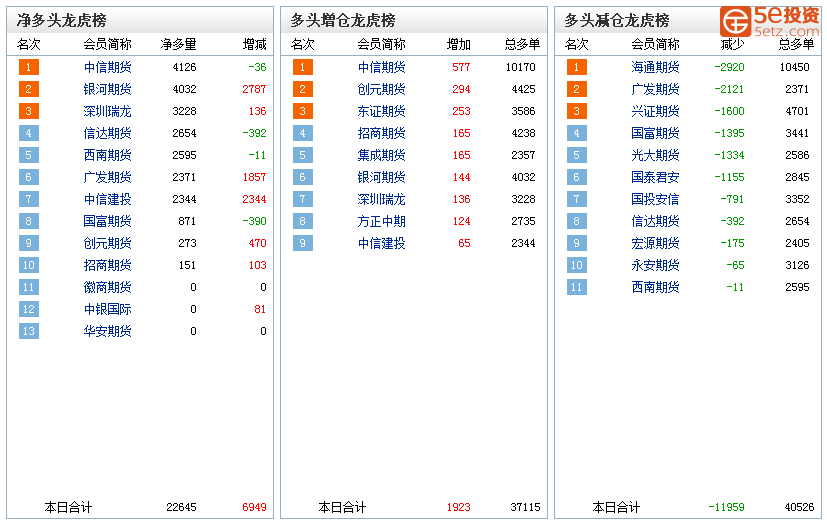This screenshot has width=827, height=524.
Task: Open the 集成期货 member link
Action: [382, 156]
